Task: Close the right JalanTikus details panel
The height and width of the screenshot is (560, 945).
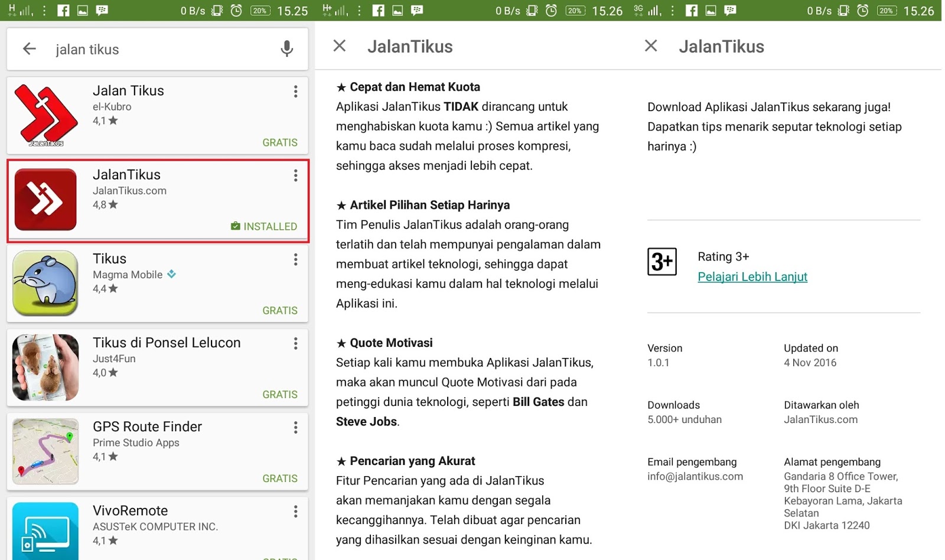Action: [x=651, y=45]
